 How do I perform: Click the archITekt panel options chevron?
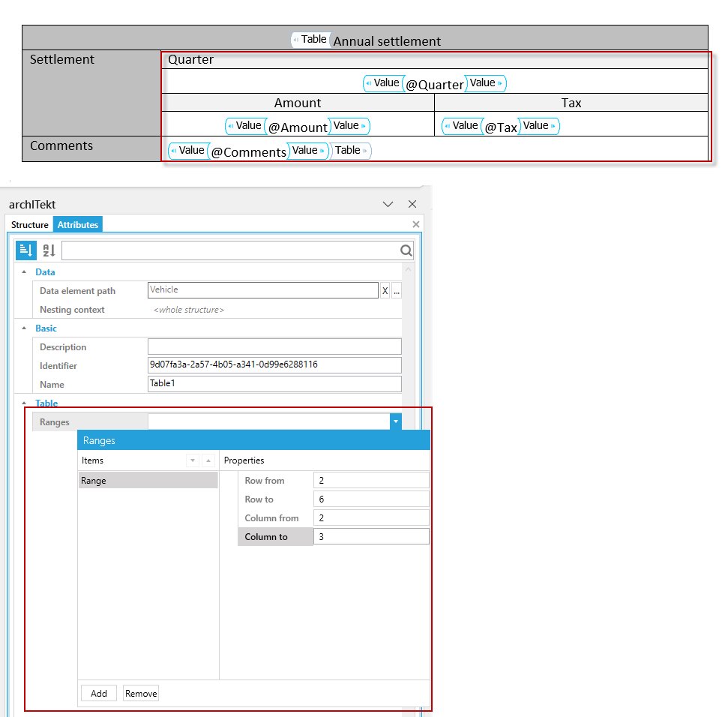pyautogui.click(x=388, y=204)
